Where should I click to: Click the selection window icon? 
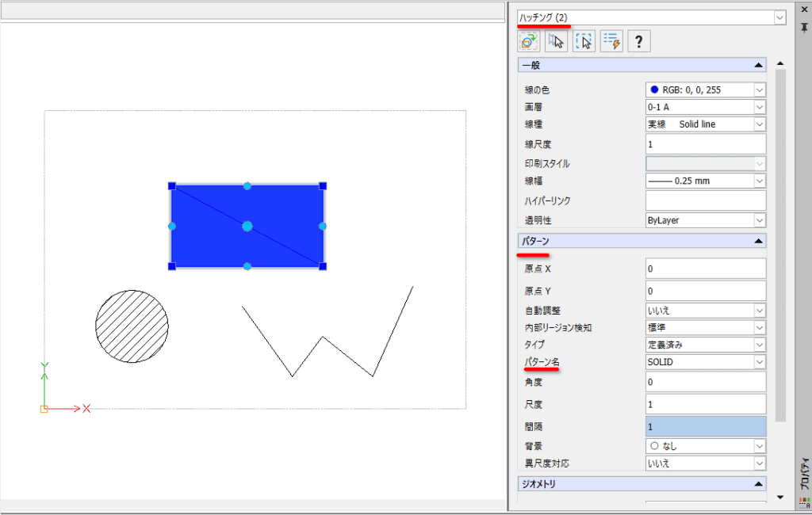[584, 41]
